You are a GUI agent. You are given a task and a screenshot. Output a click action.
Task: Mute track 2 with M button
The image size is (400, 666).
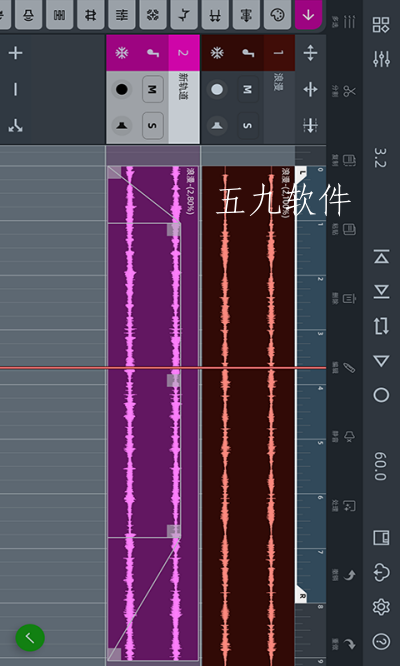pos(152,89)
